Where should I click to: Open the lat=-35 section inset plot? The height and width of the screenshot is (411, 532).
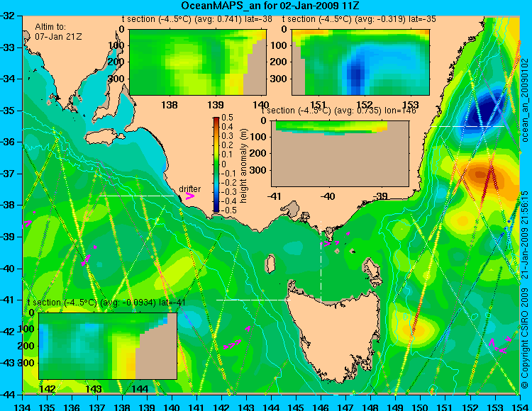360,62
